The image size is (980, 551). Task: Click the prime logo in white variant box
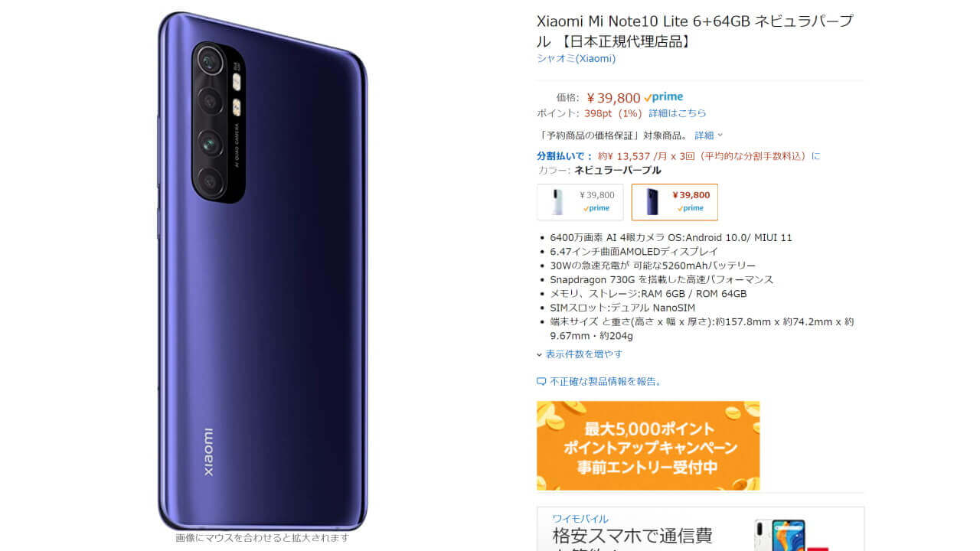tap(596, 208)
